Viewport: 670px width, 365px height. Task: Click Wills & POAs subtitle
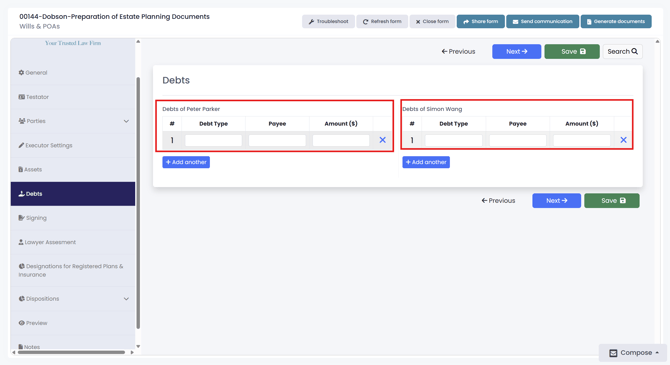40,26
